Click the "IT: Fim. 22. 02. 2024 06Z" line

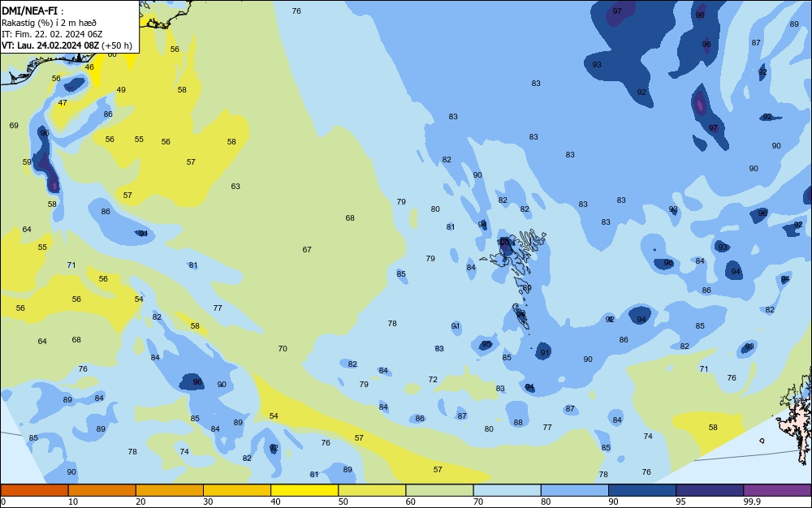[52, 34]
